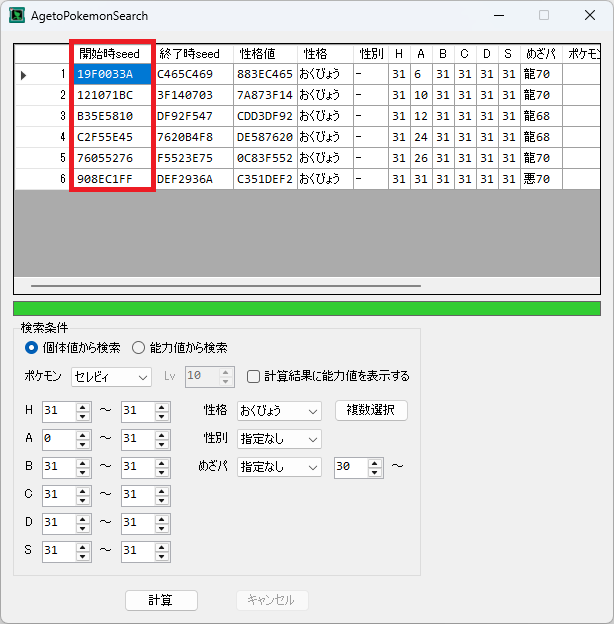Sort by 性格値 column header
Image resolution: width=614 pixels, height=624 pixels.
(x=265, y=54)
